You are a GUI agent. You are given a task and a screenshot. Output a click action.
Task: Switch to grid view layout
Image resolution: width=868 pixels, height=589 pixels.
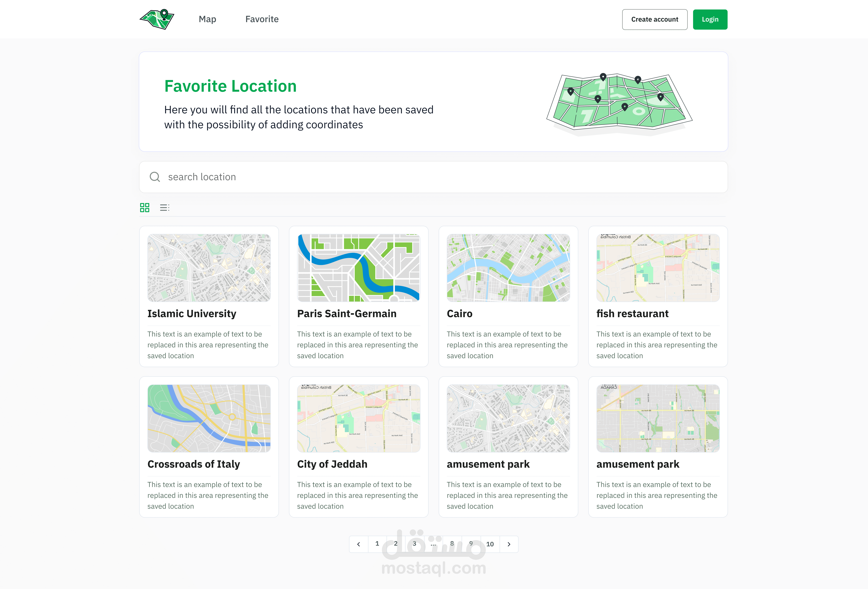[x=145, y=207]
